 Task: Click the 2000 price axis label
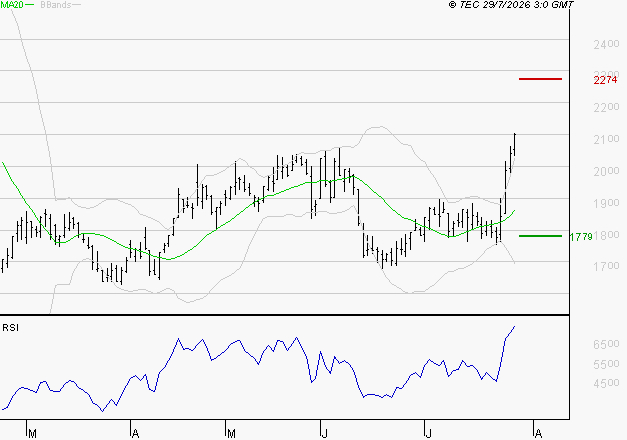[606, 171]
